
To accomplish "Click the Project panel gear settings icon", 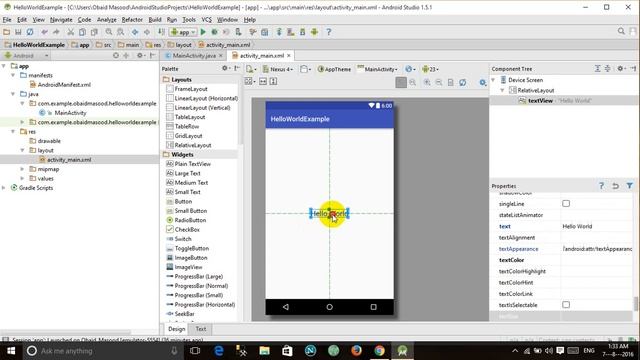I will click(140, 56).
